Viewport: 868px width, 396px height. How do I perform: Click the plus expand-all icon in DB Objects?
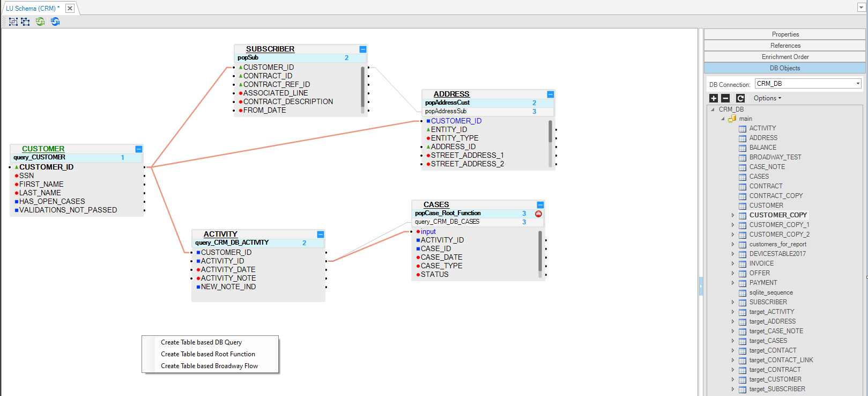pos(714,98)
